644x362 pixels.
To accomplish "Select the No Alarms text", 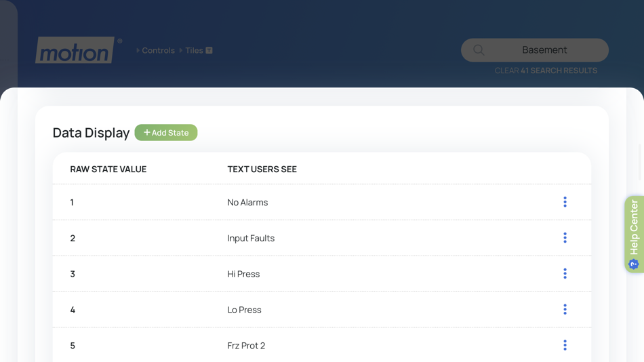I will 247,202.
